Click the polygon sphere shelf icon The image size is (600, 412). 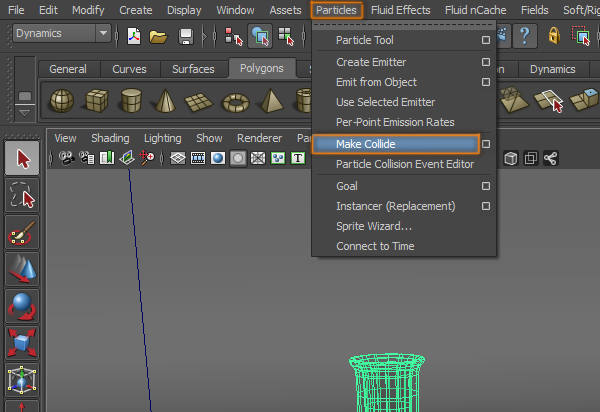[x=62, y=101]
